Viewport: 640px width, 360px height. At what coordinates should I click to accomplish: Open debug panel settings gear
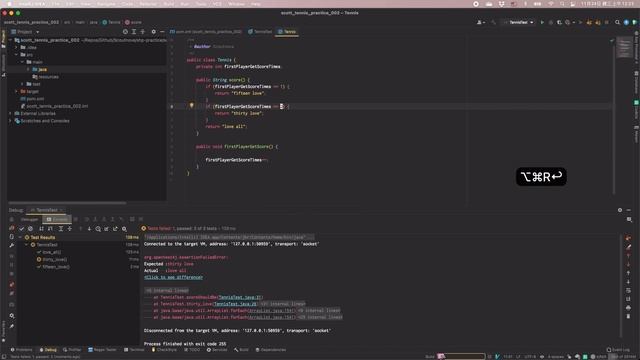[x=620, y=210]
